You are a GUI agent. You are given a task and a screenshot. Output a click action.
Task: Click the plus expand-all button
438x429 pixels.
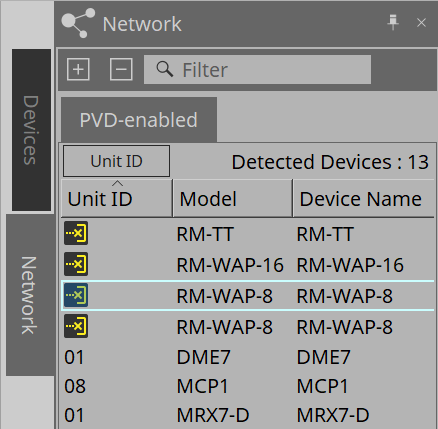point(78,69)
